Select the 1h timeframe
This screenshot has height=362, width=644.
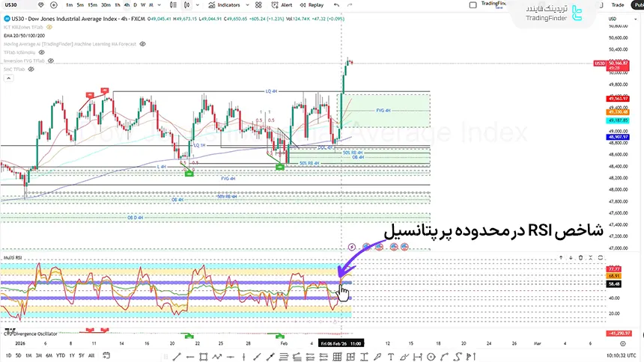pos(118,5)
